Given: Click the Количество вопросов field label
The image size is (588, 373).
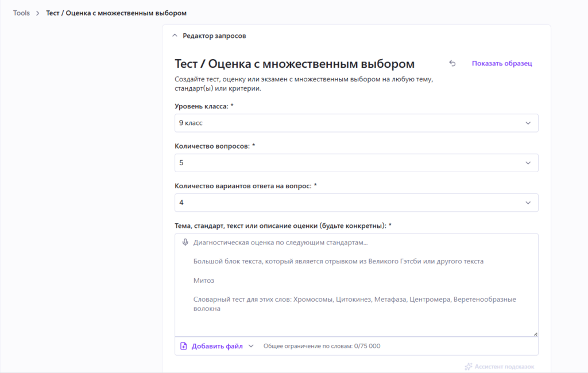Looking at the screenshot, I should click(x=215, y=146).
